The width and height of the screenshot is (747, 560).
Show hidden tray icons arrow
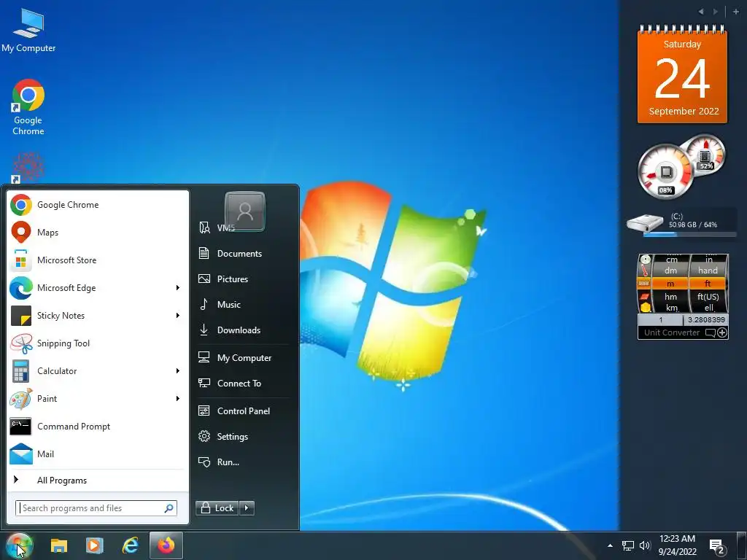tap(611, 545)
